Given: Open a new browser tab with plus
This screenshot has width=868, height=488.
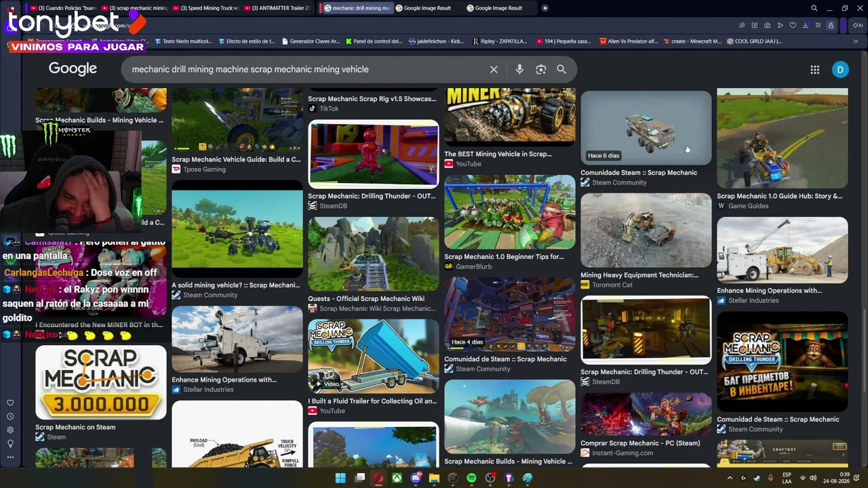Looking at the screenshot, I should click(545, 8).
